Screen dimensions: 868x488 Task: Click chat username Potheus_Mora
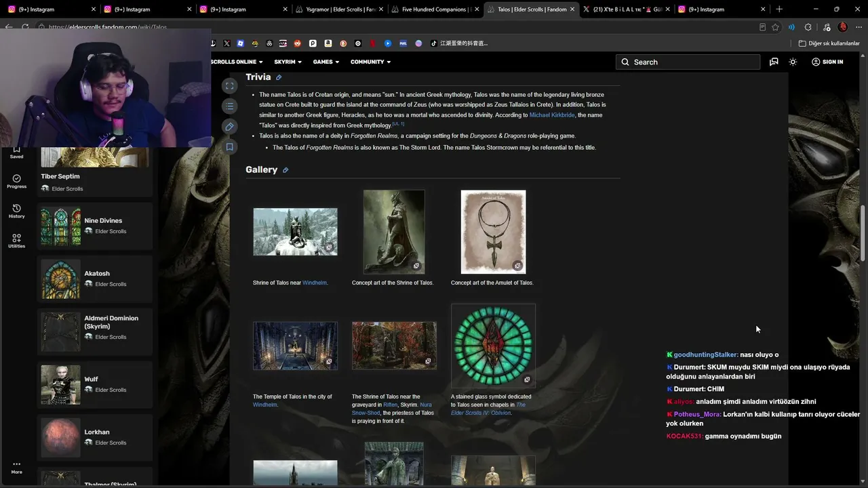click(697, 414)
